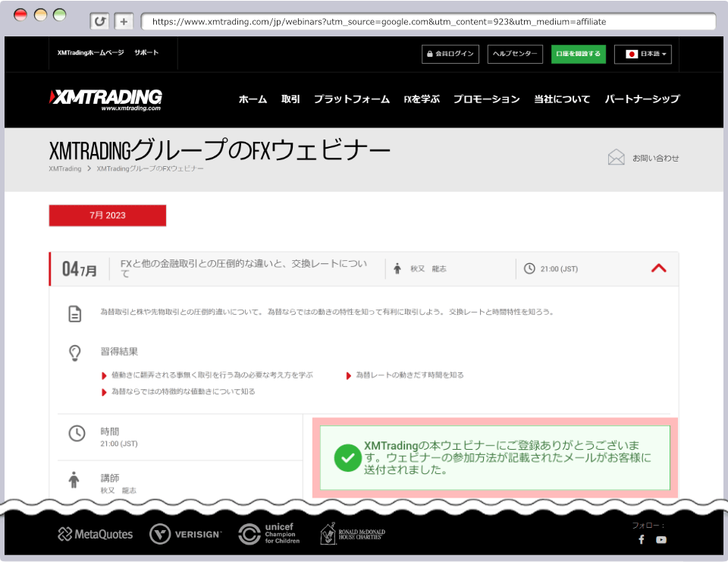Click the XMTrading logo
Viewport: 728px width, 562px height.
click(106, 99)
